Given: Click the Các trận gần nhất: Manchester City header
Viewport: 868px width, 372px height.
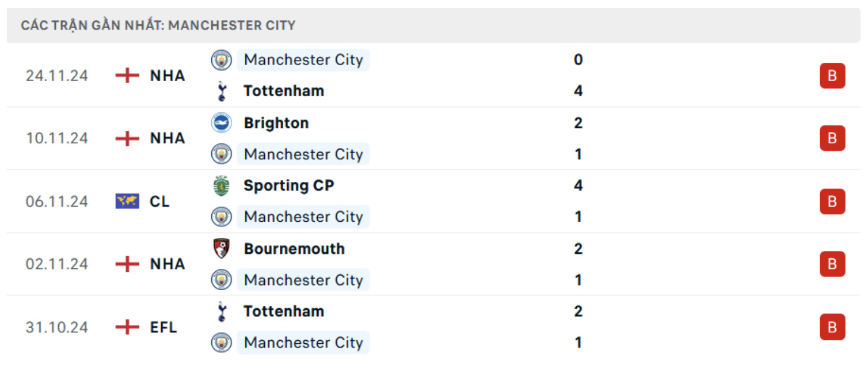Looking at the screenshot, I should point(158,25).
